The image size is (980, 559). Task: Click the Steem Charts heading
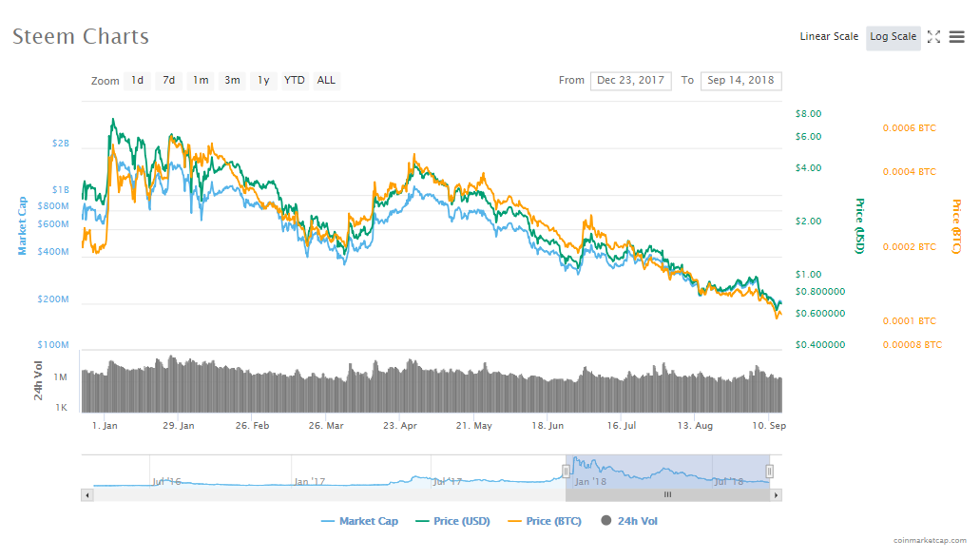click(81, 36)
